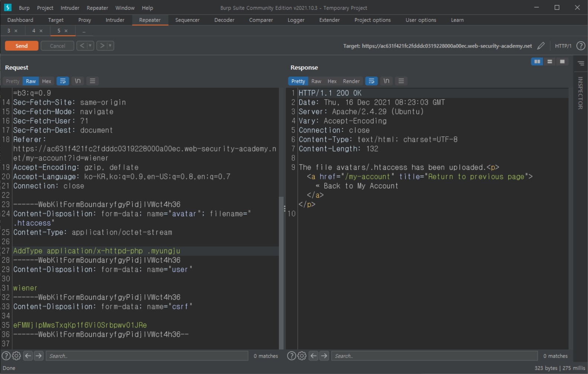Switch to Decoder tab
This screenshot has width=588, height=374.
click(224, 20)
